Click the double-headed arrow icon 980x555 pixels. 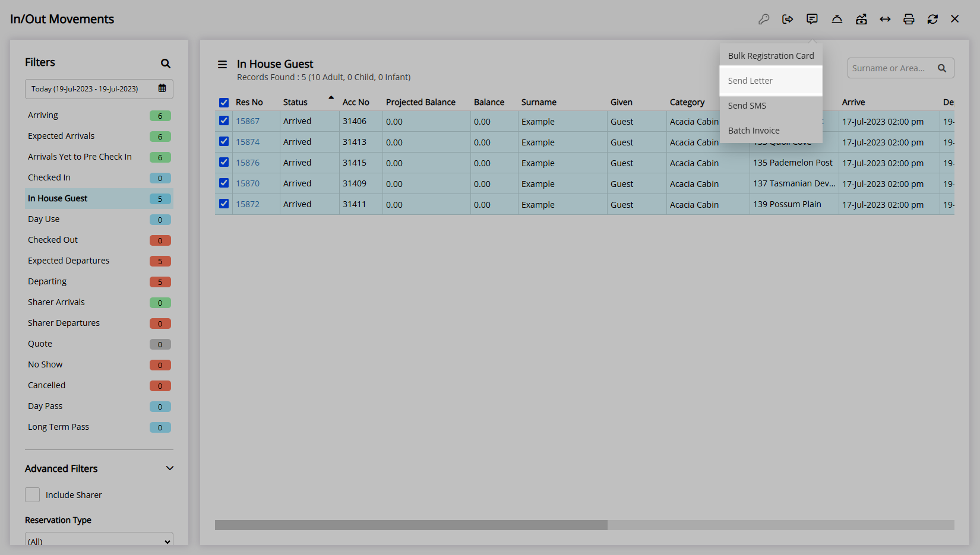pyautogui.click(x=885, y=19)
